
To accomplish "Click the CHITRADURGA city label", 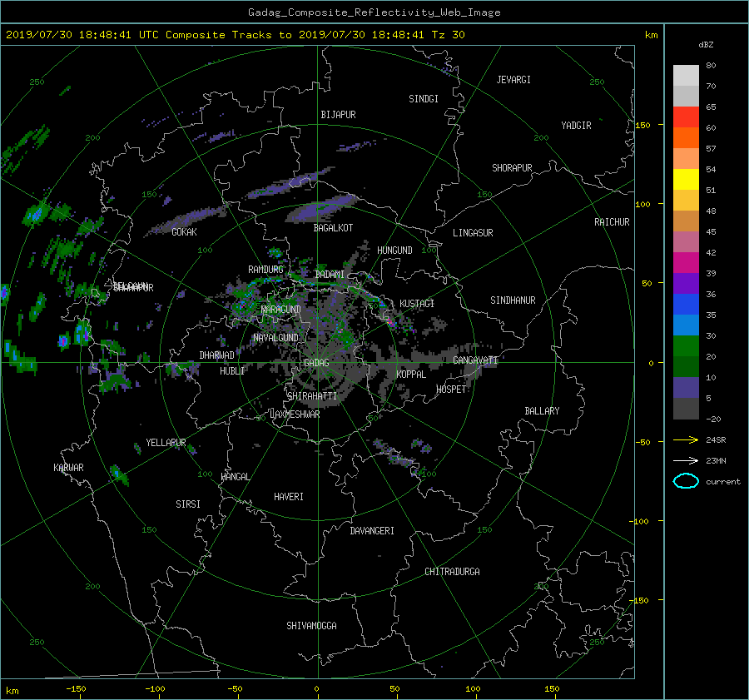I will point(452,572).
